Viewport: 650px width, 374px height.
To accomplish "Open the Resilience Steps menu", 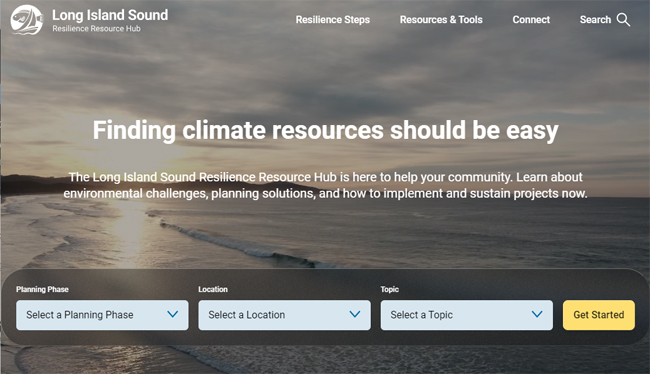I will tap(332, 19).
